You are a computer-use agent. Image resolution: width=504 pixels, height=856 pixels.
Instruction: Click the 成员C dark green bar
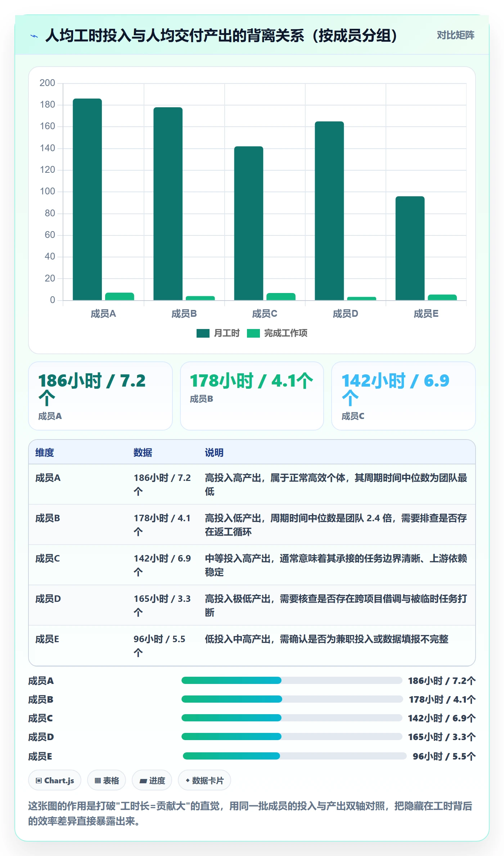pyautogui.click(x=248, y=223)
